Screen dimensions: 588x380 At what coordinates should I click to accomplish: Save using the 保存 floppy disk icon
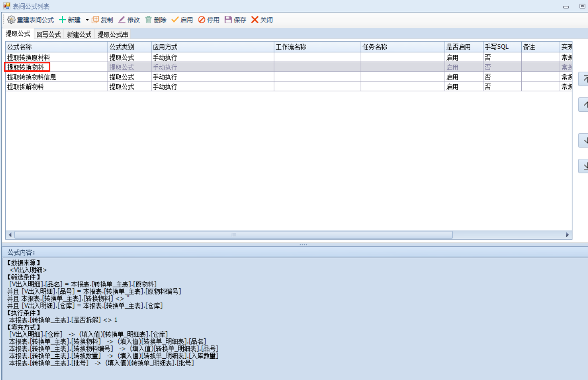click(x=228, y=20)
